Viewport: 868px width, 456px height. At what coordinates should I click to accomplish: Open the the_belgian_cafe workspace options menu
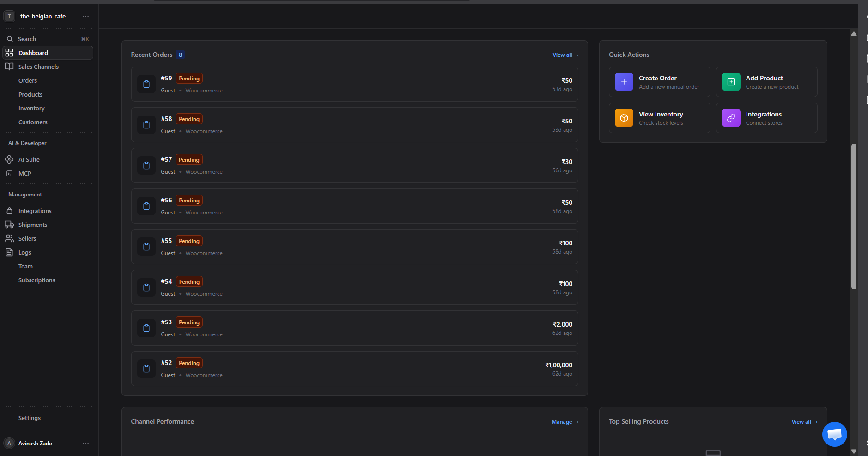(x=85, y=16)
